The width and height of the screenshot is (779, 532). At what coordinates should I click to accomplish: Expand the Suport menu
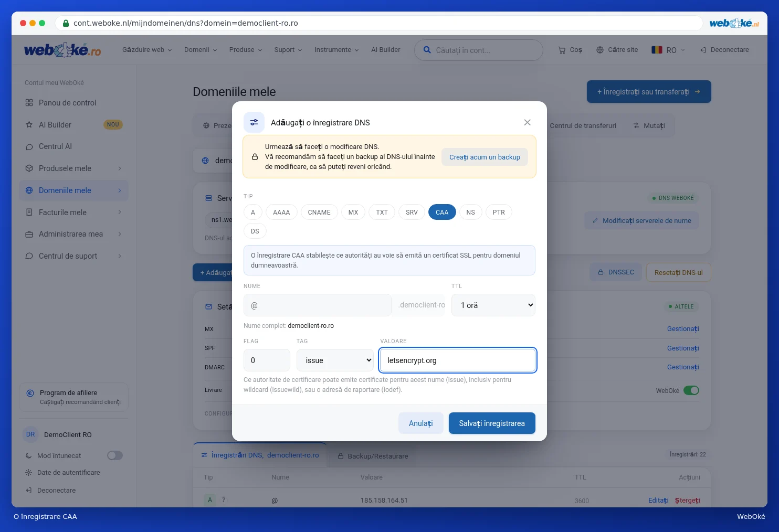(288, 50)
